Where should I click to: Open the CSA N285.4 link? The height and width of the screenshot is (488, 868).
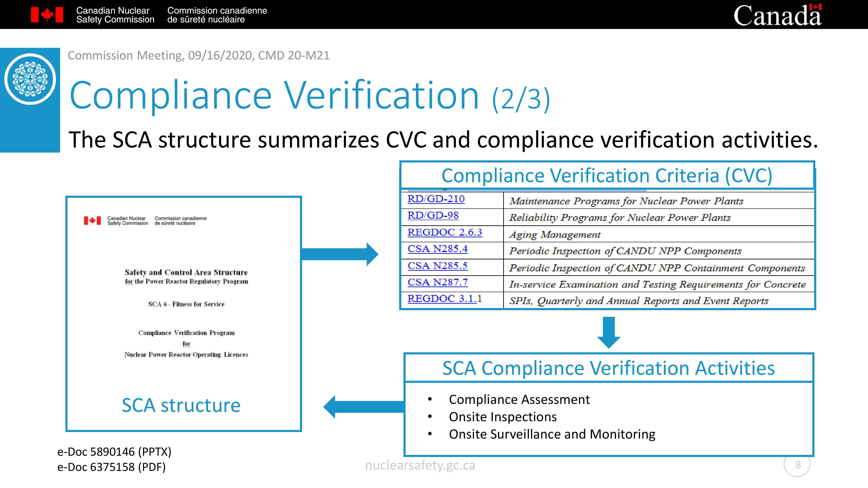(x=437, y=249)
